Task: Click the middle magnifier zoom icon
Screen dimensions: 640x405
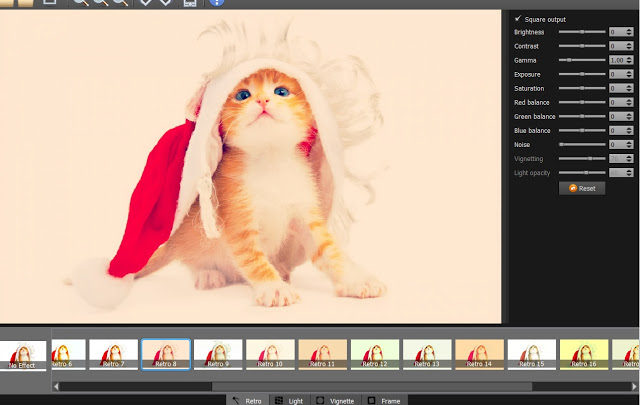Action: tap(100, 3)
